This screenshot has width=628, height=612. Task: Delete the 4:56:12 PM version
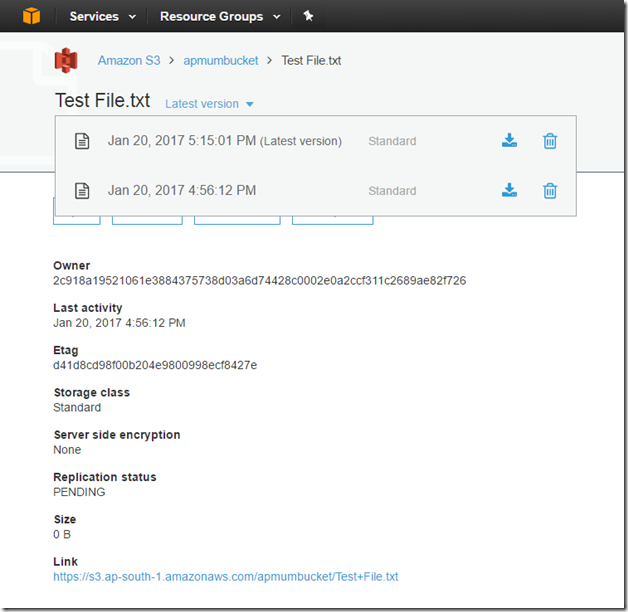click(x=550, y=191)
